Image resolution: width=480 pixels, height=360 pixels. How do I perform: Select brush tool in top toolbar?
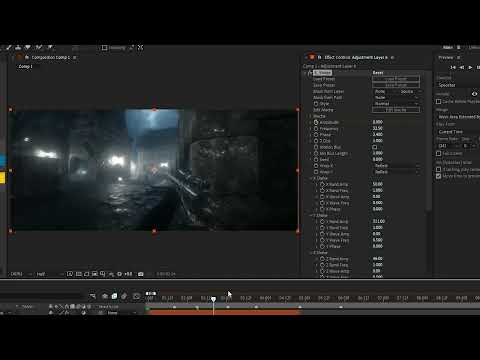(9, 48)
